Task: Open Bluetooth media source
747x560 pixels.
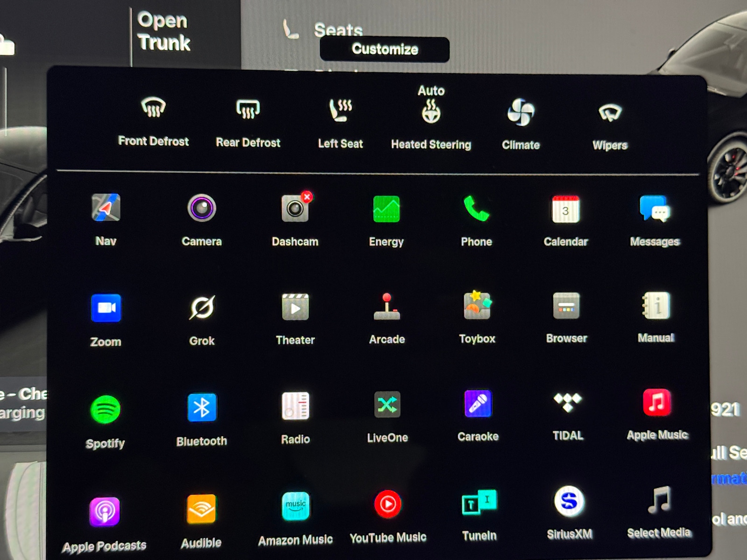Action: 202,407
